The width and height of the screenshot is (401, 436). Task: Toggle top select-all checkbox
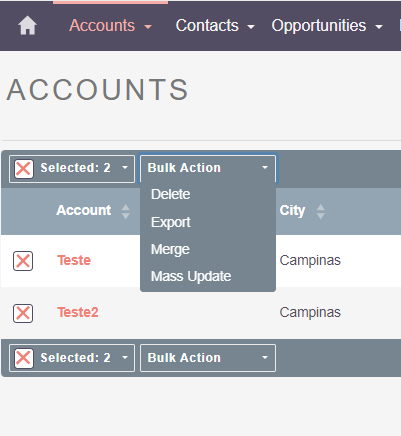click(x=24, y=169)
